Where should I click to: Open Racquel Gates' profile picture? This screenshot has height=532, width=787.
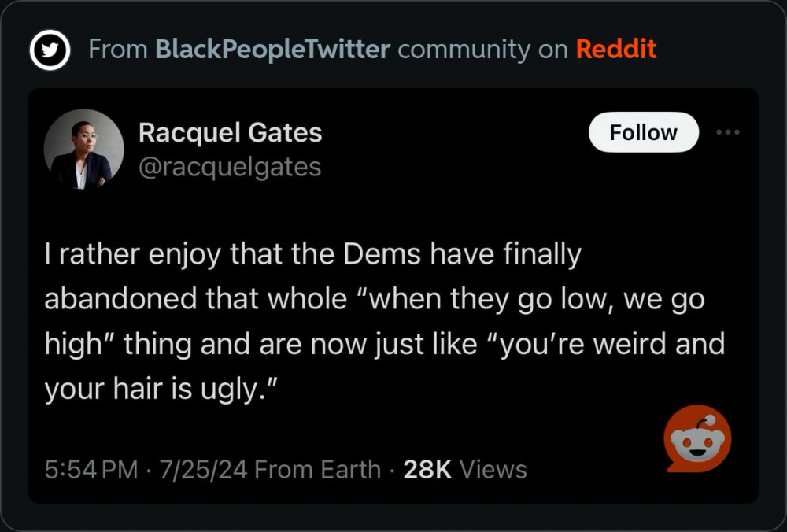click(x=83, y=149)
